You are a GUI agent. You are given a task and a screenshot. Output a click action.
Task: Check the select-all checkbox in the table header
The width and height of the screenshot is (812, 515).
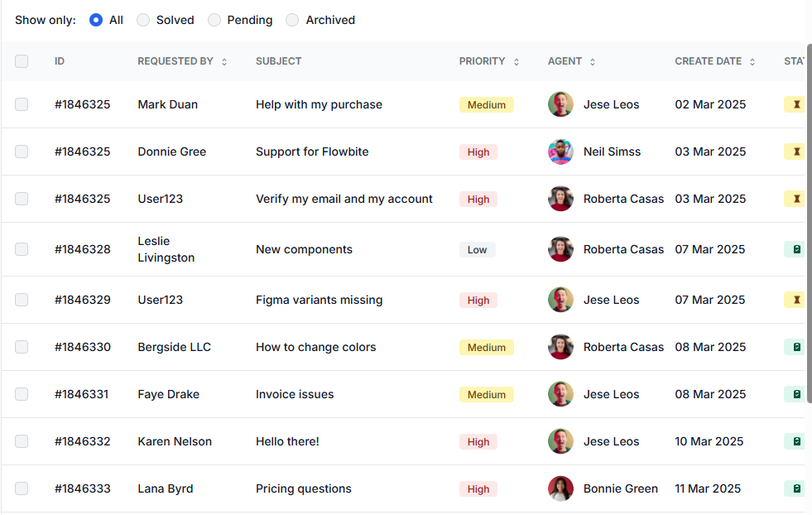[22, 60]
